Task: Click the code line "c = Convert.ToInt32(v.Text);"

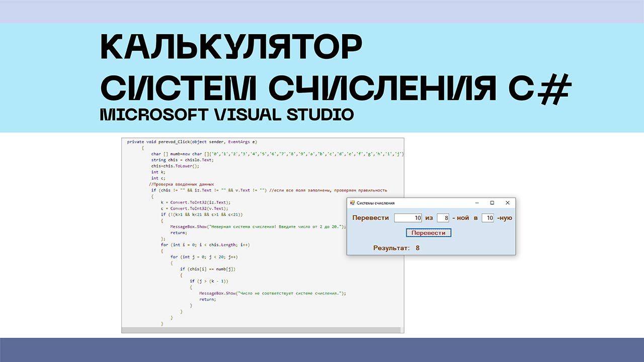Action: click(x=195, y=208)
